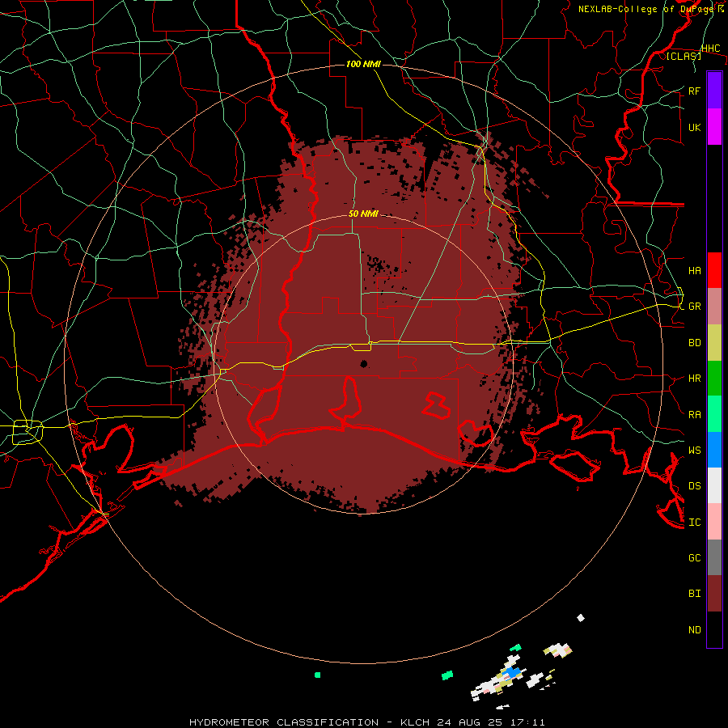
Task: Click the IC legend label
Action: tap(695, 523)
